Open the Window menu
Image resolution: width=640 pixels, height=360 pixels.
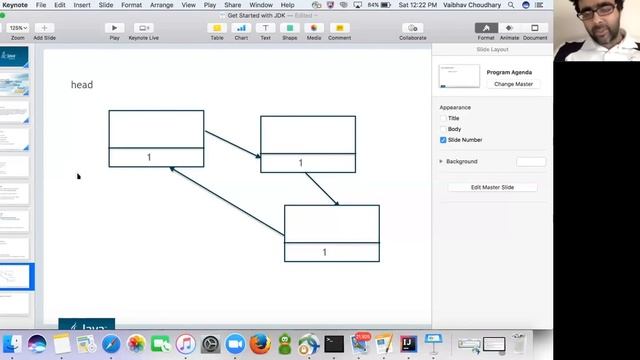click(x=261, y=5)
